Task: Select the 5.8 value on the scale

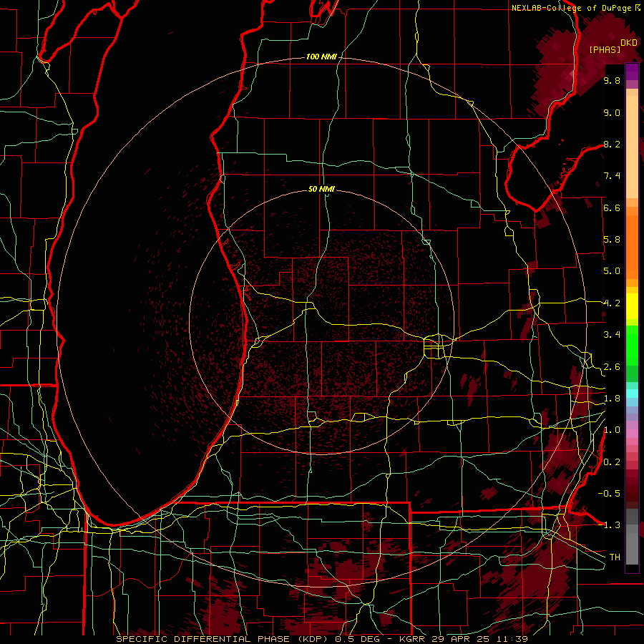Action: 612,240
